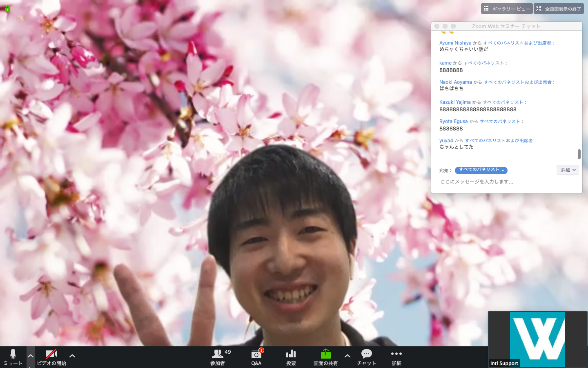Expand audio options arrow next to mute
The width and height of the screenshot is (588, 368).
click(31, 356)
